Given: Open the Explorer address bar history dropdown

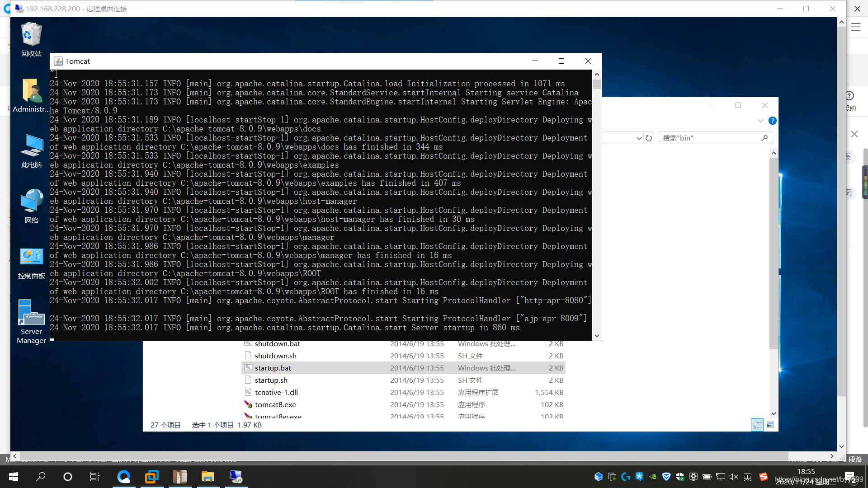Looking at the screenshot, I should coord(639,138).
